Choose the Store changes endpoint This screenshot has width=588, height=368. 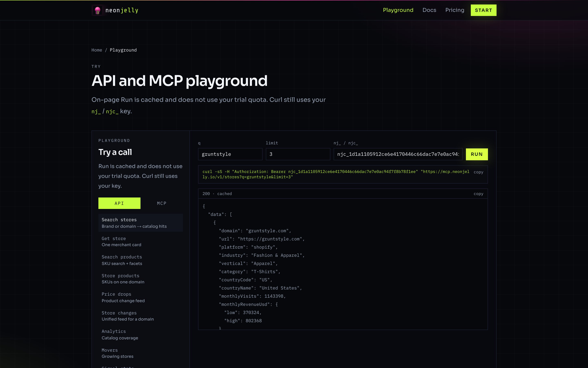140,316
